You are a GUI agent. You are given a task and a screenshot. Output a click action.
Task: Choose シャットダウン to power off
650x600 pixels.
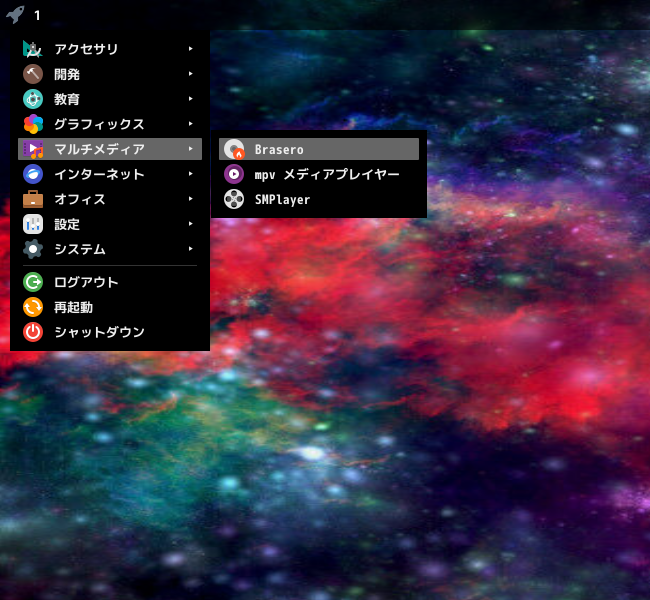(110, 332)
